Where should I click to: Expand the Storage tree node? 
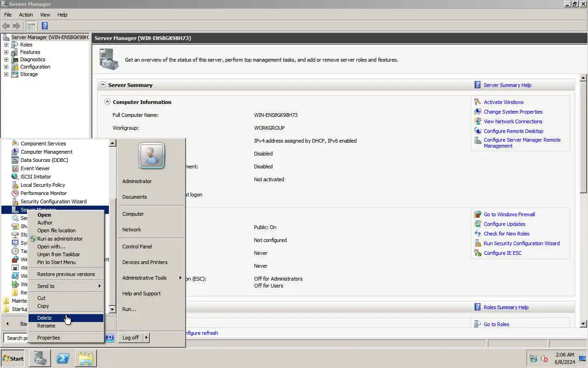[x=6, y=74]
